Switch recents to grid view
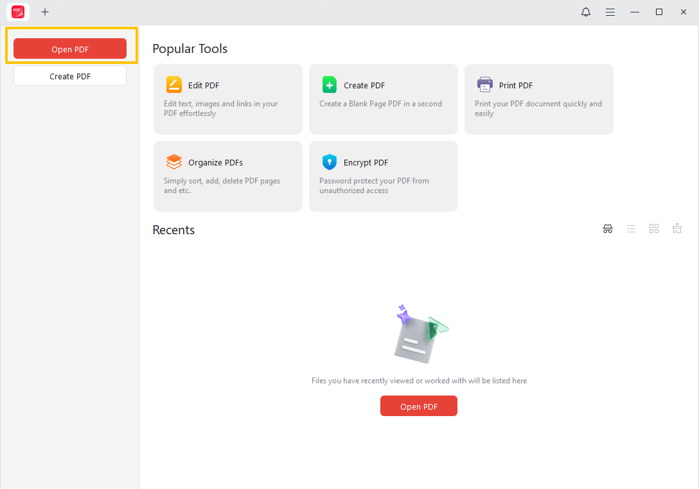 [654, 229]
